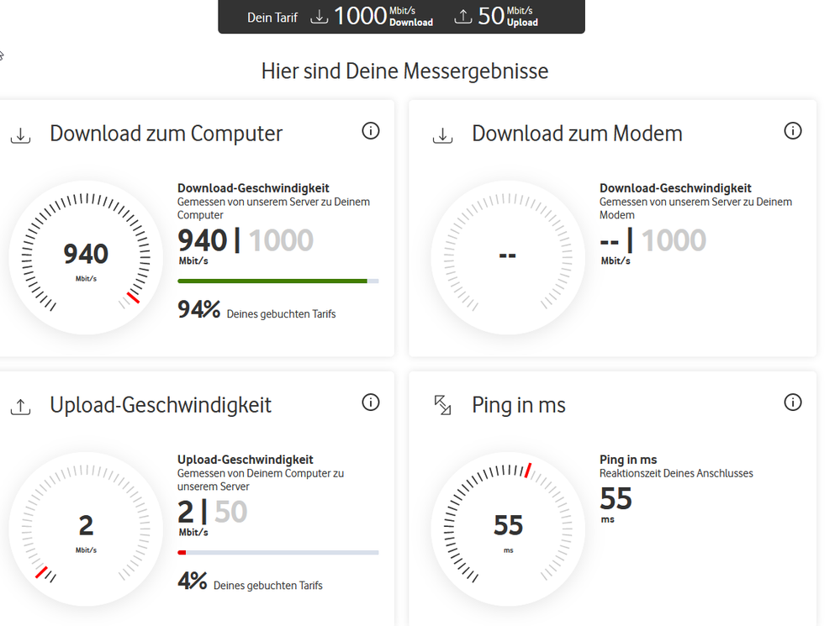Click the 2 Mbit/s upload gauge
840x626 pixels.
coord(86,529)
